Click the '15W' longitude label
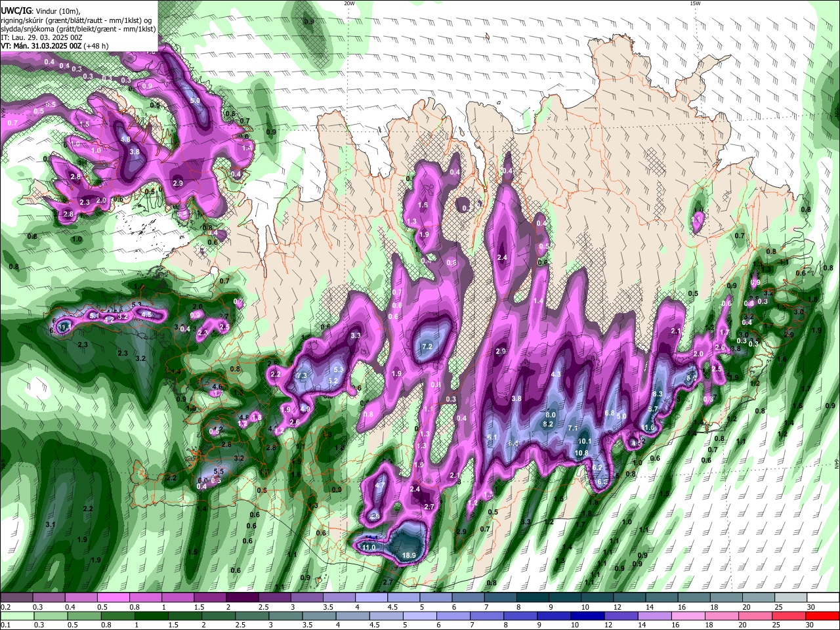Image resolution: width=840 pixels, height=630 pixels. pyautogui.click(x=694, y=3)
